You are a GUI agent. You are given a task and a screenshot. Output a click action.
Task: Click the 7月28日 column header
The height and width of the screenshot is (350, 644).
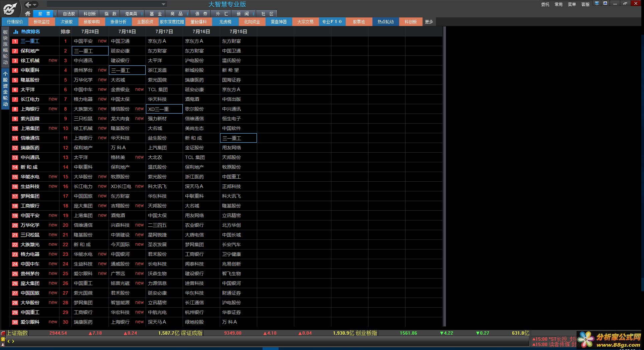pyautogui.click(x=90, y=32)
